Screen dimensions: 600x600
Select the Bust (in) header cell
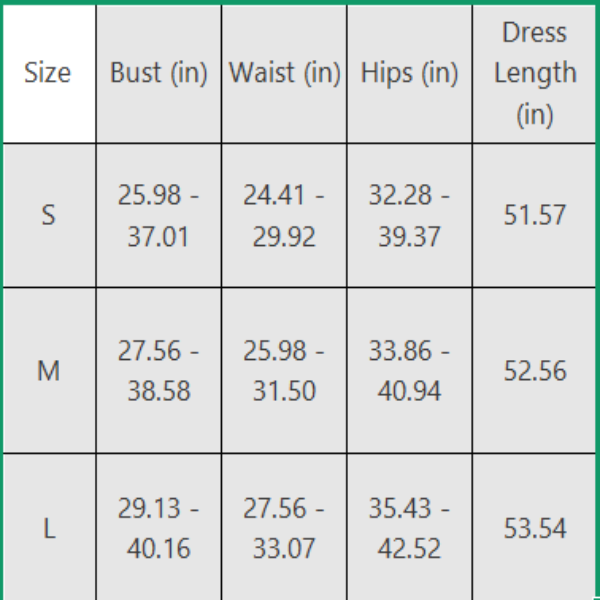point(158,73)
